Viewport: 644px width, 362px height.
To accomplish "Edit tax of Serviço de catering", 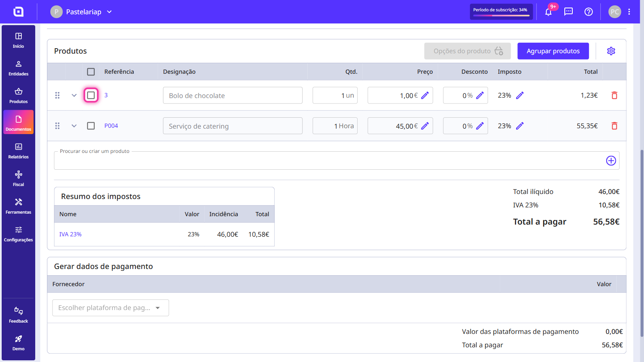I will pyautogui.click(x=520, y=126).
